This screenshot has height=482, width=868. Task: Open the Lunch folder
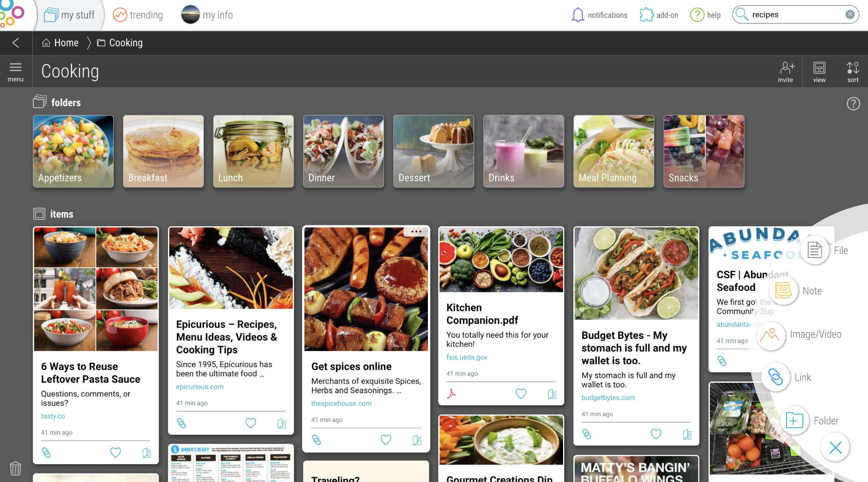[253, 151]
